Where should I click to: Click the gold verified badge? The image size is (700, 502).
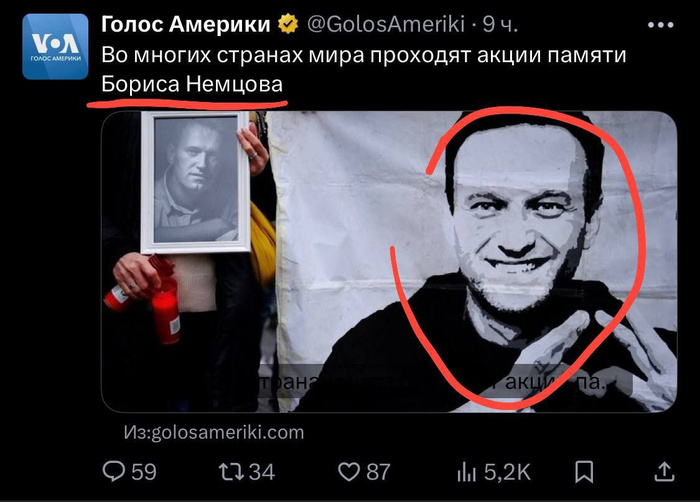(x=288, y=24)
